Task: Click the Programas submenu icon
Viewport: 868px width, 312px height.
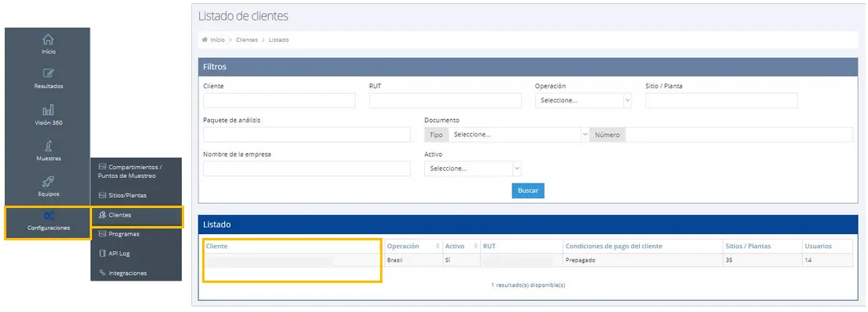Action: [102, 234]
